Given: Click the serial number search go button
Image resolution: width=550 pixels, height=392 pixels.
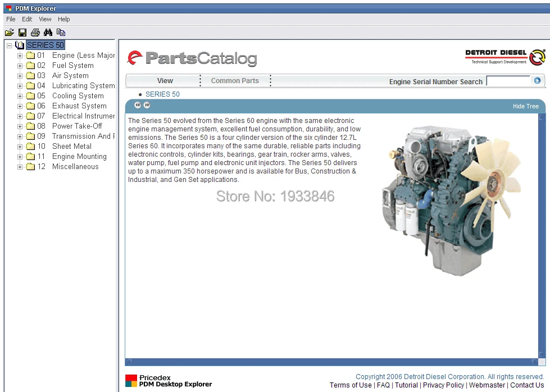Looking at the screenshot, I should click(x=537, y=81).
